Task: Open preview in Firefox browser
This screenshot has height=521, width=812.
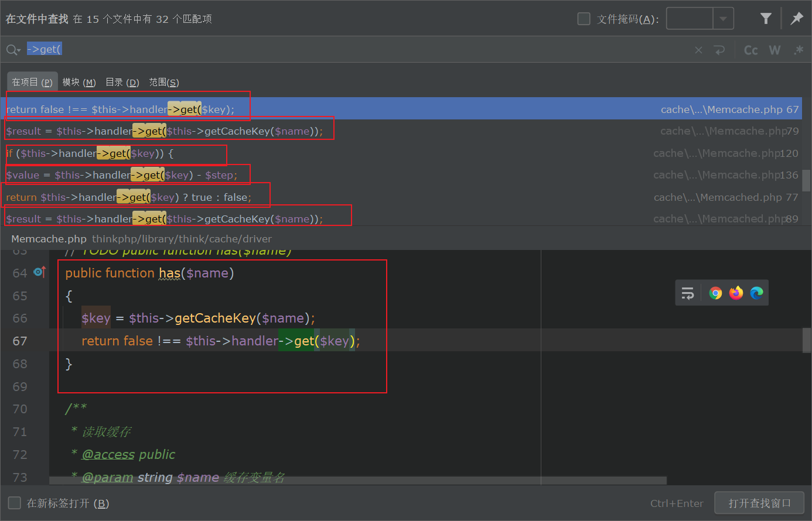Action: (736, 293)
